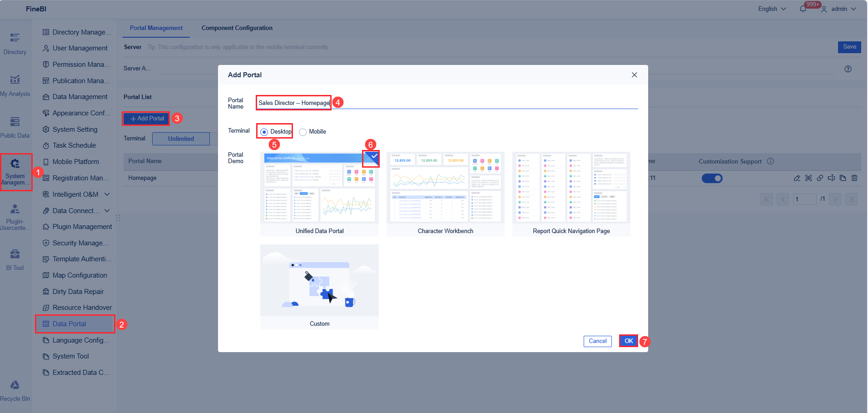This screenshot has width=868, height=413.
Task: Duplicate the Homepage portal via copy icon
Action: coord(843,178)
